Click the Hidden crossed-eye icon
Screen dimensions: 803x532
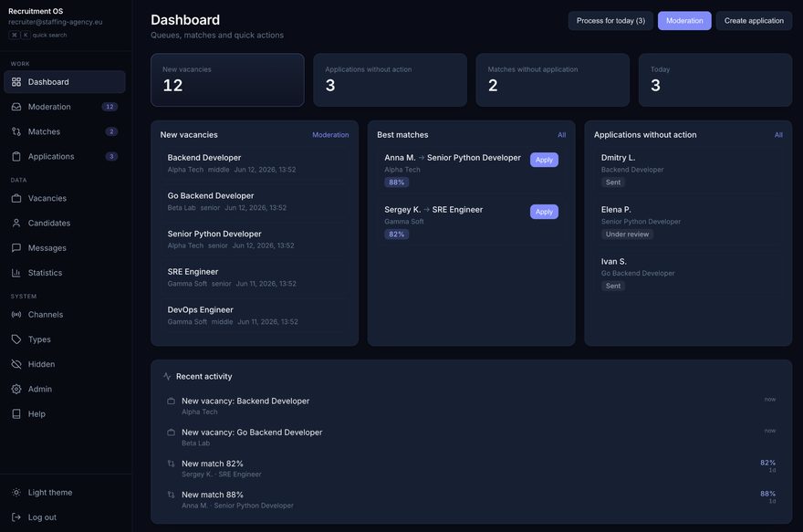pos(16,364)
